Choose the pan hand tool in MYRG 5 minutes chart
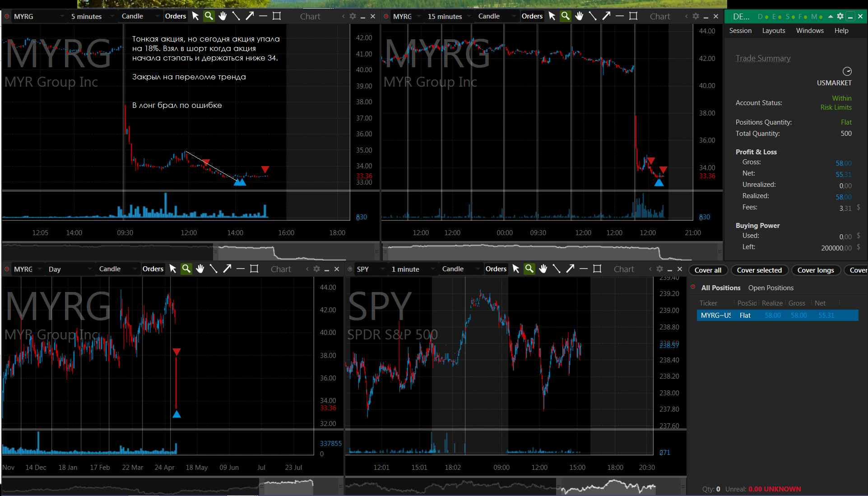This screenshot has height=496, width=868. click(223, 16)
